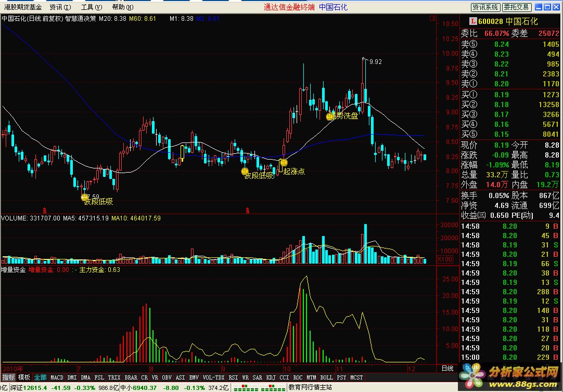Click the 卖① row with price 8.20
Screen dimensions: 563x392
tap(510, 84)
